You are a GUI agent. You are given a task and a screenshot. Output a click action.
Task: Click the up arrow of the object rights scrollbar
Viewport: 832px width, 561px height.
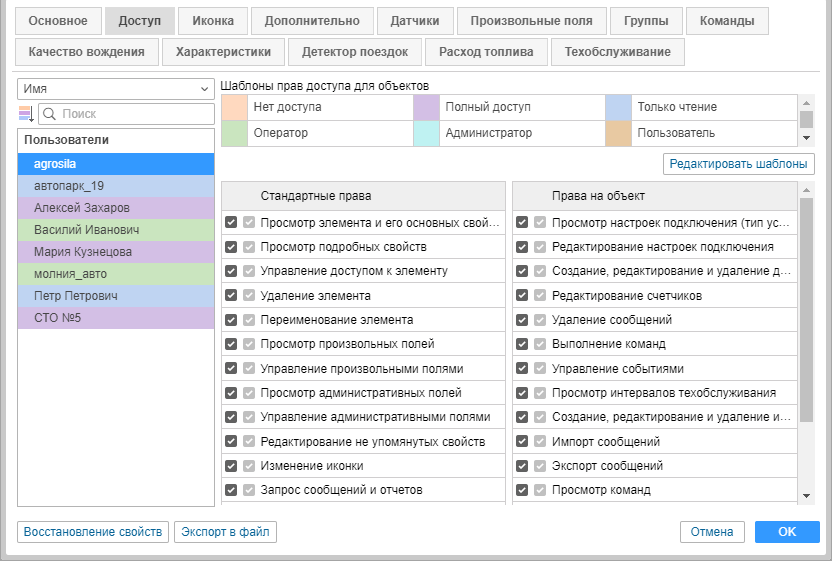(x=806, y=189)
